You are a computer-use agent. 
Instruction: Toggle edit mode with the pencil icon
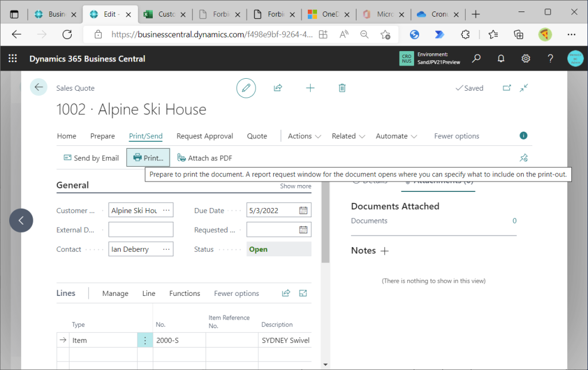point(246,88)
